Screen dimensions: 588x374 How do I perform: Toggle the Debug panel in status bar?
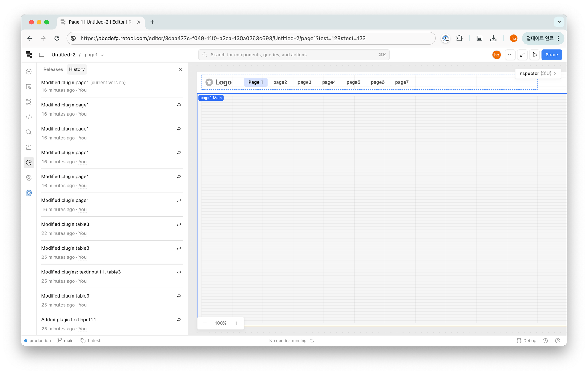(x=527, y=340)
